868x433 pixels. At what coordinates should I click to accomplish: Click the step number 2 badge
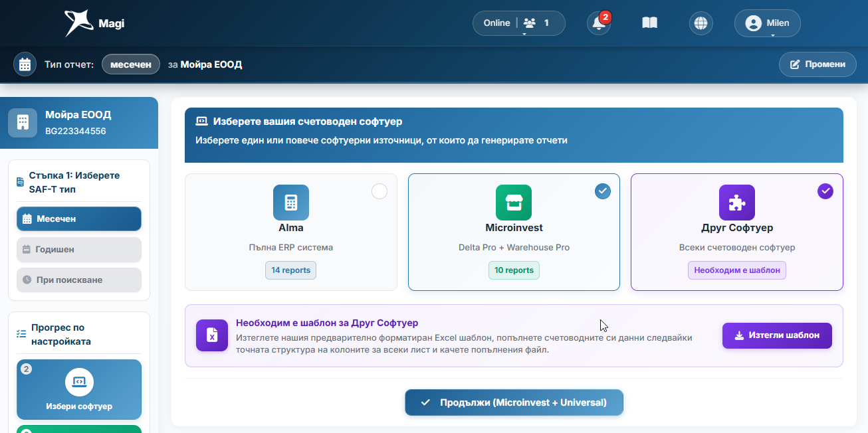tap(27, 369)
